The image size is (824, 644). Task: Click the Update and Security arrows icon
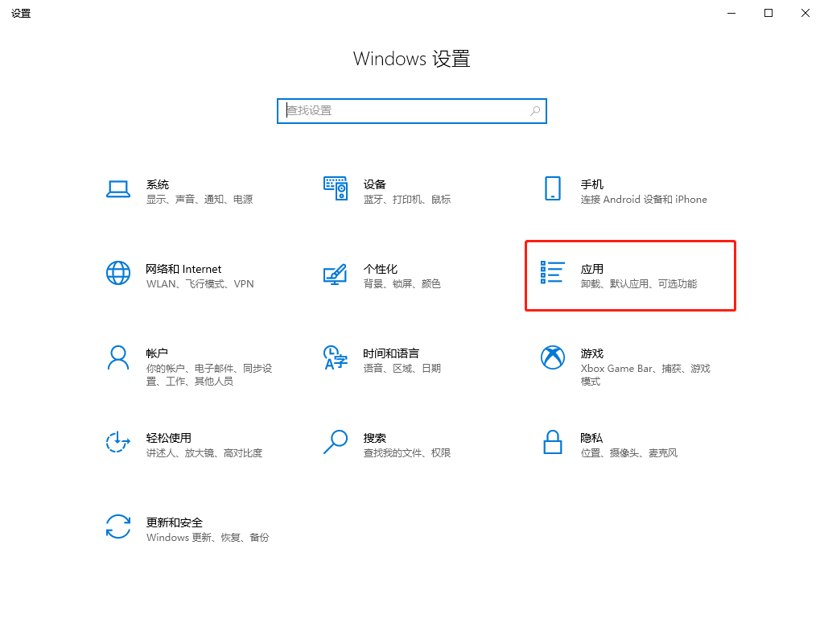point(118,526)
